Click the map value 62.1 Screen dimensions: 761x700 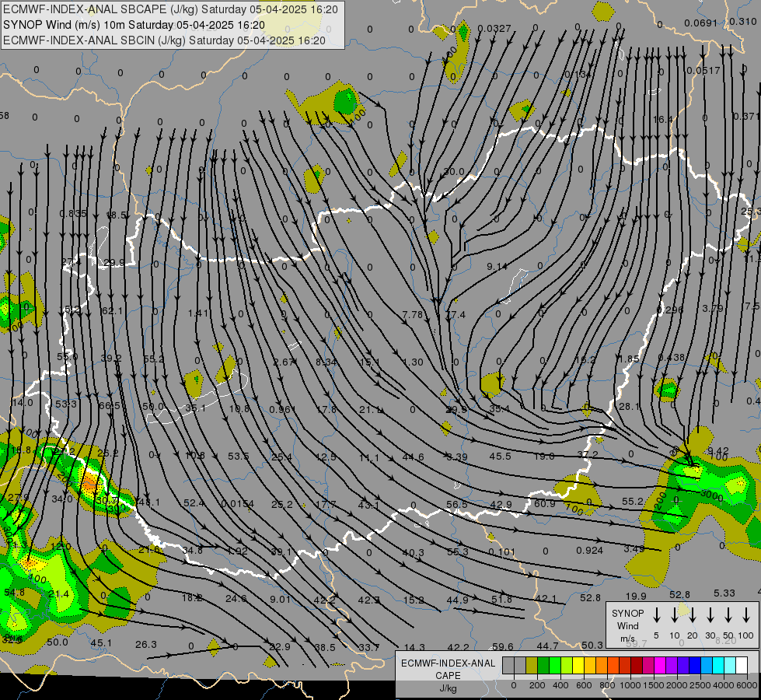(x=113, y=310)
